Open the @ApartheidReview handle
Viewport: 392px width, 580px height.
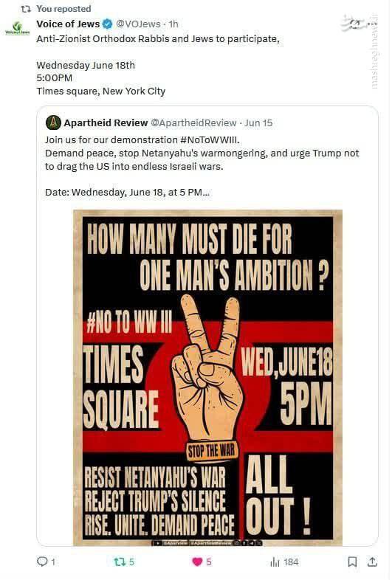click(193, 122)
